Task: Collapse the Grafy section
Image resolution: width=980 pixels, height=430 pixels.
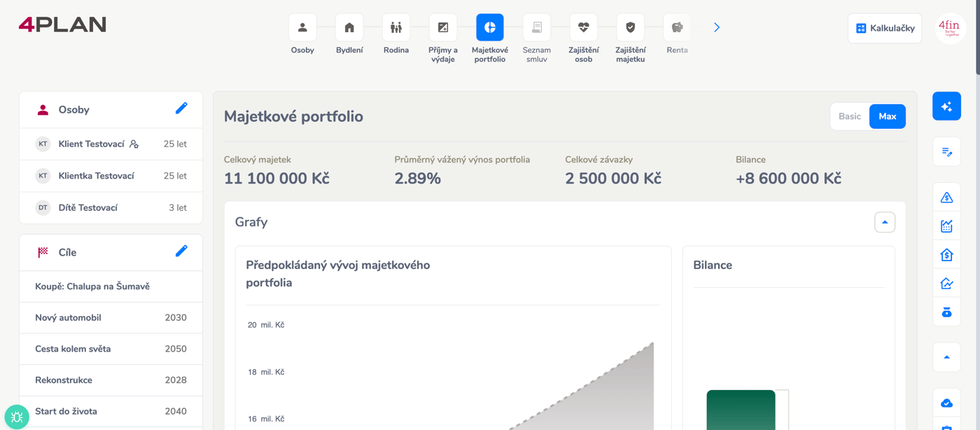Action: pos(885,222)
